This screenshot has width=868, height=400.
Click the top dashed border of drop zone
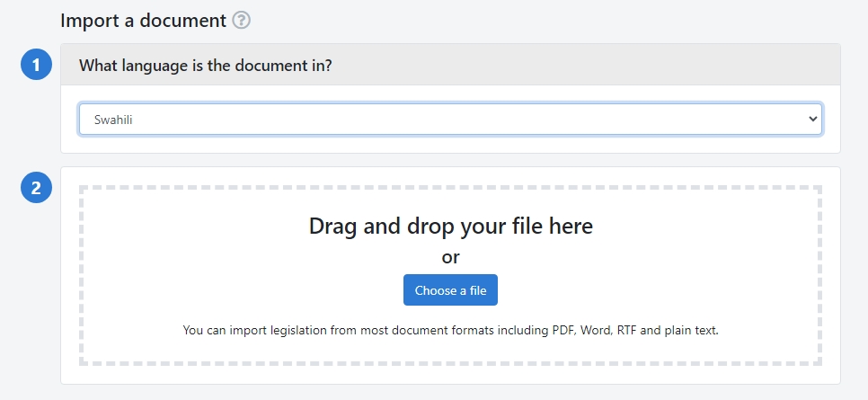(450, 188)
